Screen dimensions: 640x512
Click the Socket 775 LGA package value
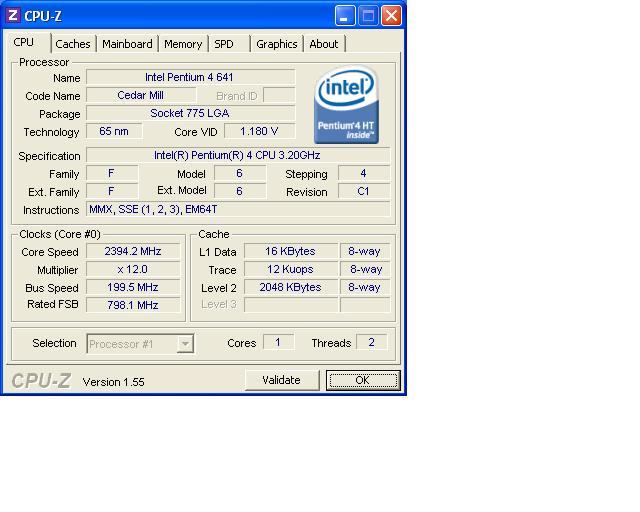(191, 113)
